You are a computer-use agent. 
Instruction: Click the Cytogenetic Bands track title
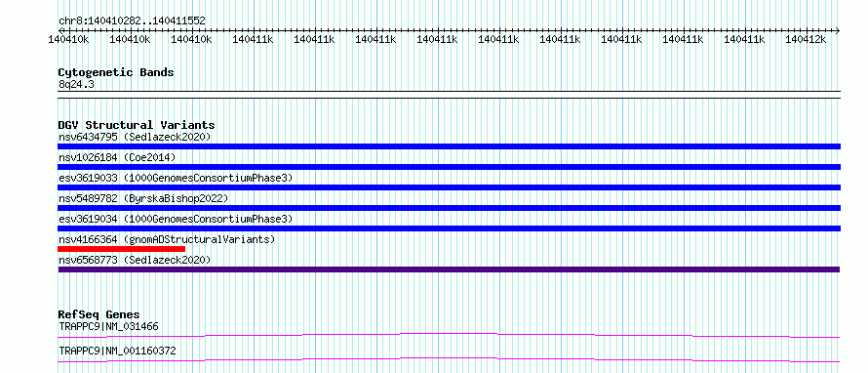click(116, 72)
